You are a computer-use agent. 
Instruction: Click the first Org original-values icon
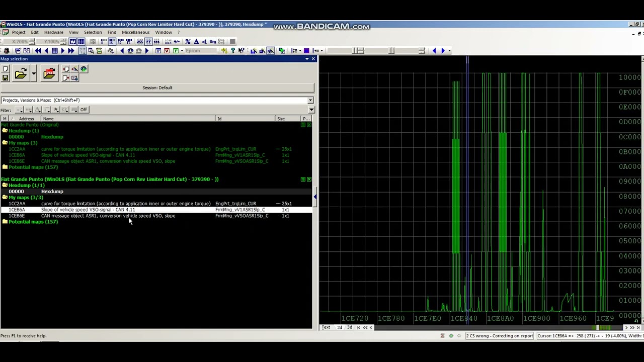pos(213,42)
